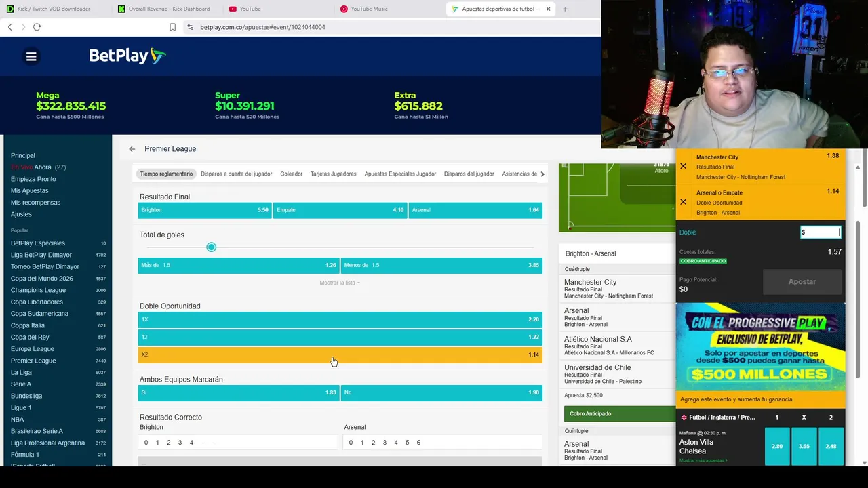The image size is (868, 488).
Task: Open Mis recompensas in sidebar
Action: click(x=35, y=203)
